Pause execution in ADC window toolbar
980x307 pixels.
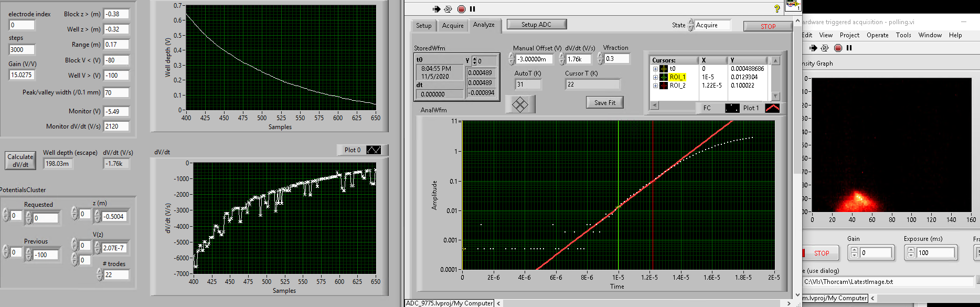pyautogui.click(x=473, y=9)
